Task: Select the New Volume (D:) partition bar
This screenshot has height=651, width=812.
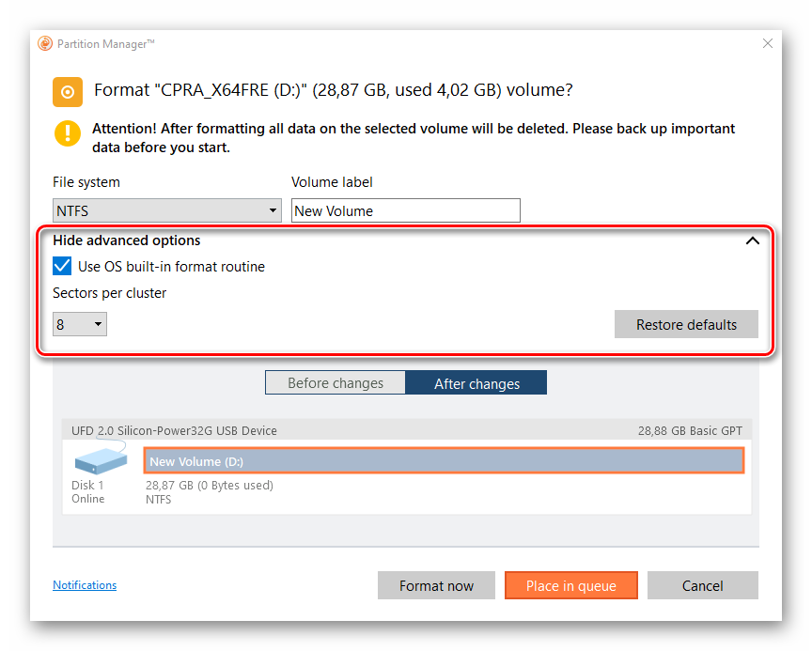Action: tap(443, 460)
